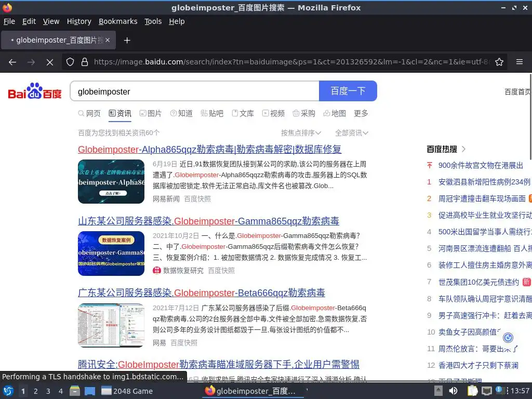The height and width of the screenshot is (399, 532).
Task: Switch to 图片 images category
Action: pyautogui.click(x=151, y=113)
